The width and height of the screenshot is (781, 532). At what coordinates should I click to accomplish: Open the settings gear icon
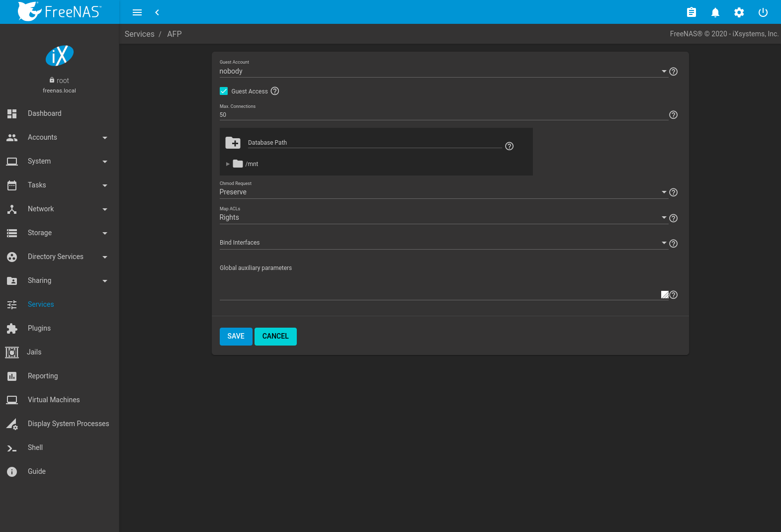pos(739,12)
